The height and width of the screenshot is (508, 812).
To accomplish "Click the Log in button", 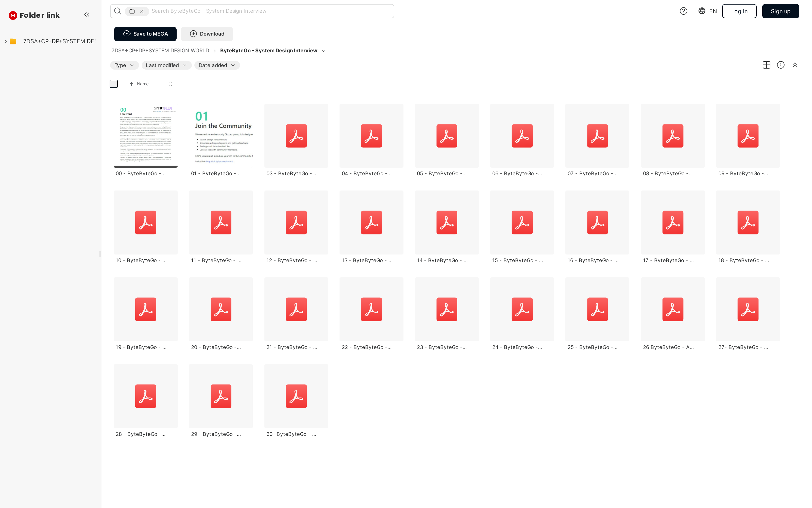I will click(x=739, y=11).
